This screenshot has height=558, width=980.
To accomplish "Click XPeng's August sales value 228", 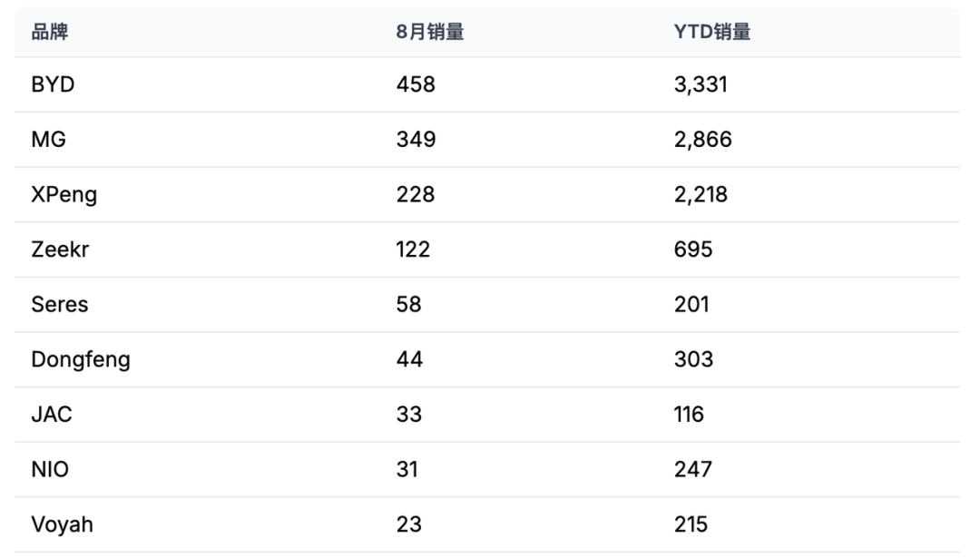I will (416, 195).
